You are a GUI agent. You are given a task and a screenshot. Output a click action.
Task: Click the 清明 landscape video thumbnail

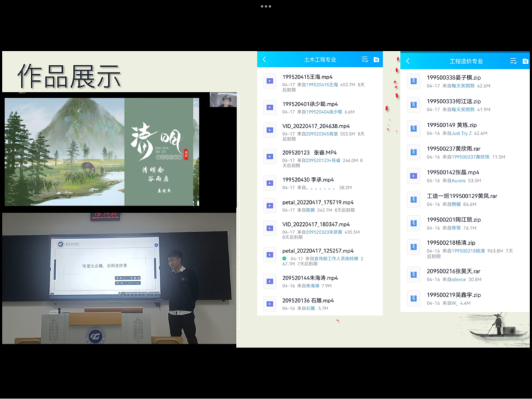[101, 152]
